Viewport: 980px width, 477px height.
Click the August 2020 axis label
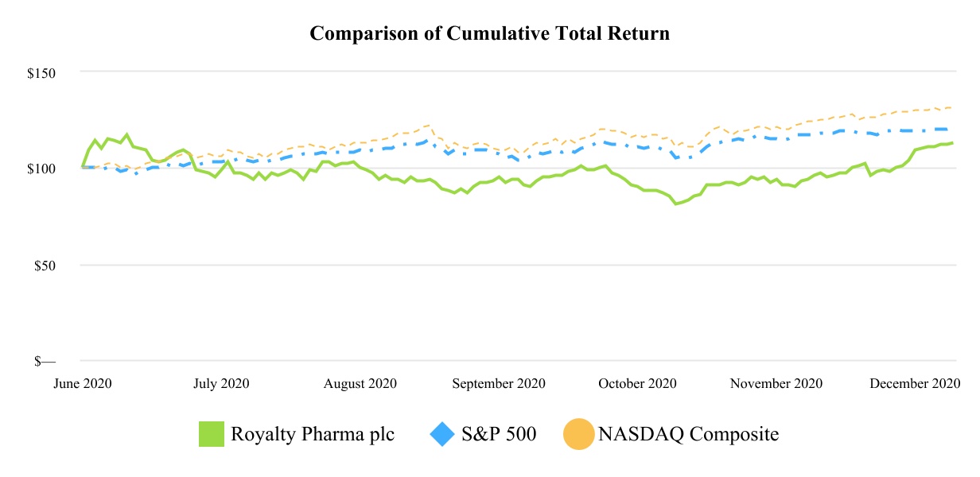[360, 383]
